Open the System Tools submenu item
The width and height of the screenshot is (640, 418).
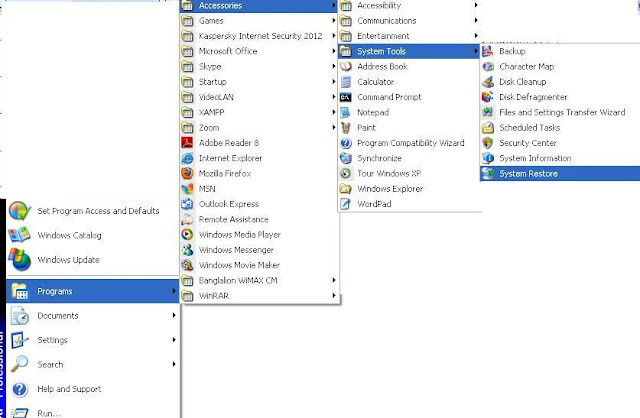pos(409,51)
